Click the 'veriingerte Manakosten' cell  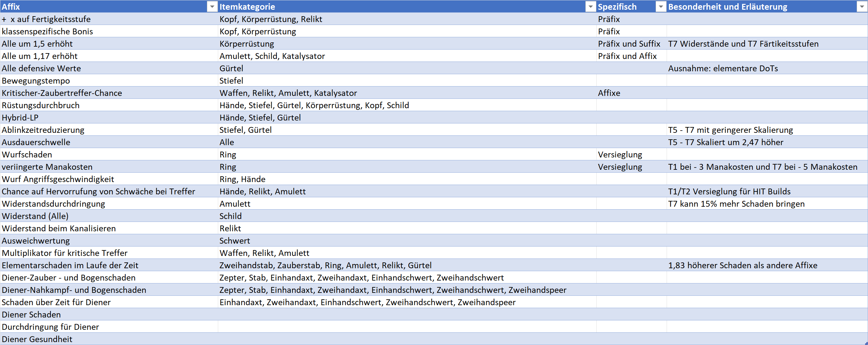[109, 167]
